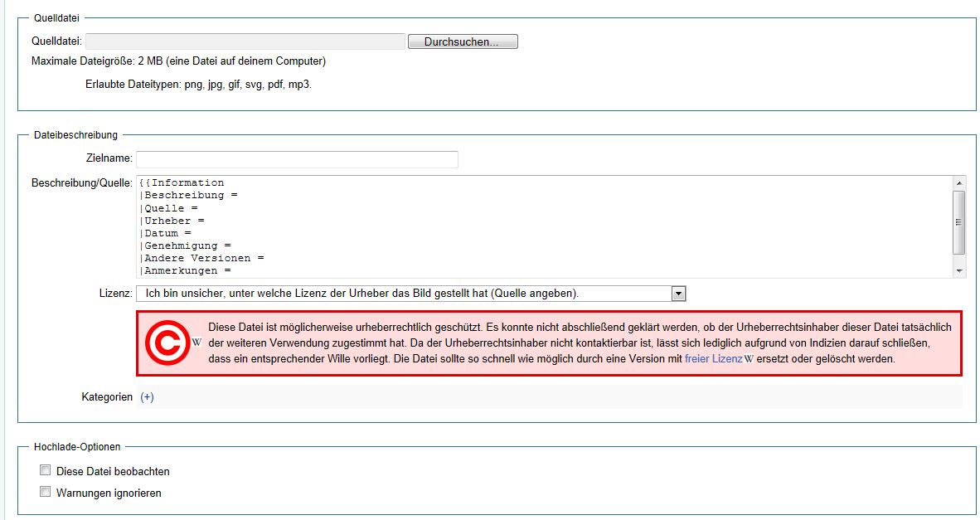
Task: Click the W icon after 'freier Lizenz'
Action: coord(749,359)
